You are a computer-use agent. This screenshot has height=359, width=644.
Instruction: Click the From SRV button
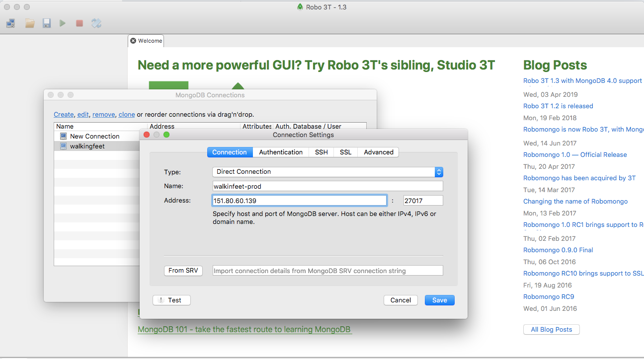[x=183, y=271]
